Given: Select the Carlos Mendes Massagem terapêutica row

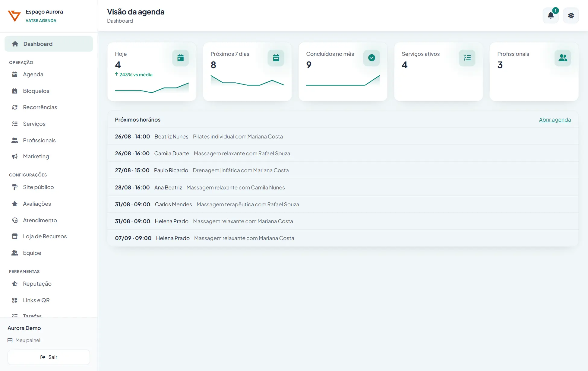Looking at the screenshot, I should tap(343, 205).
